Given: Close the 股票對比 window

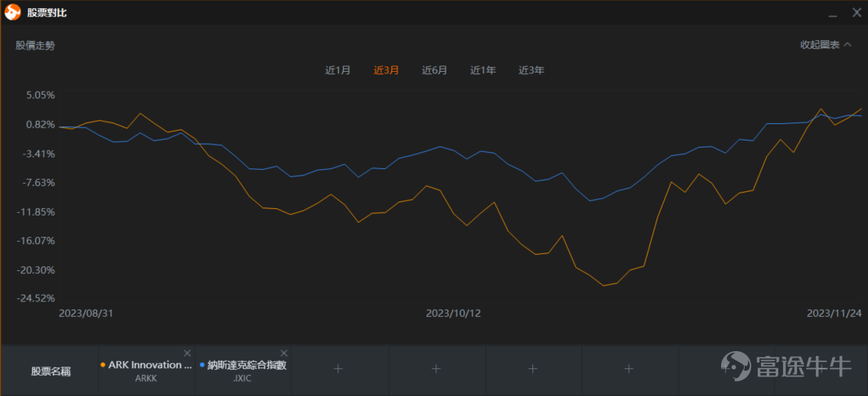Looking at the screenshot, I should click(857, 13).
